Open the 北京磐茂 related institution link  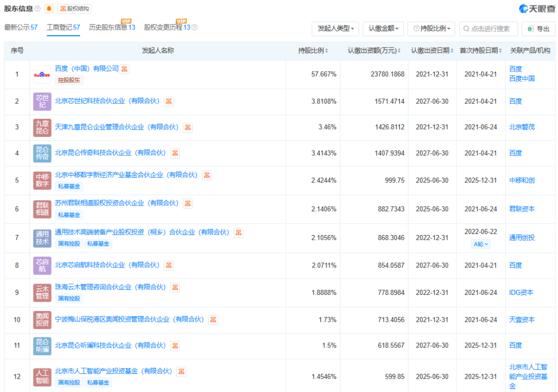point(522,127)
